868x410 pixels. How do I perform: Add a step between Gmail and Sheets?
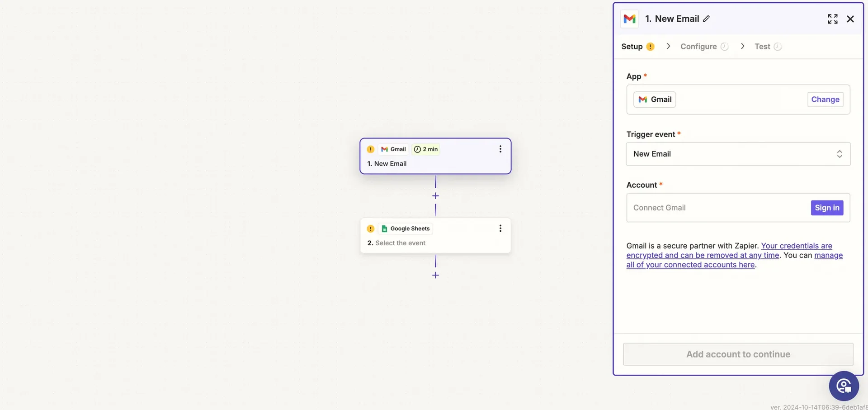pos(435,196)
